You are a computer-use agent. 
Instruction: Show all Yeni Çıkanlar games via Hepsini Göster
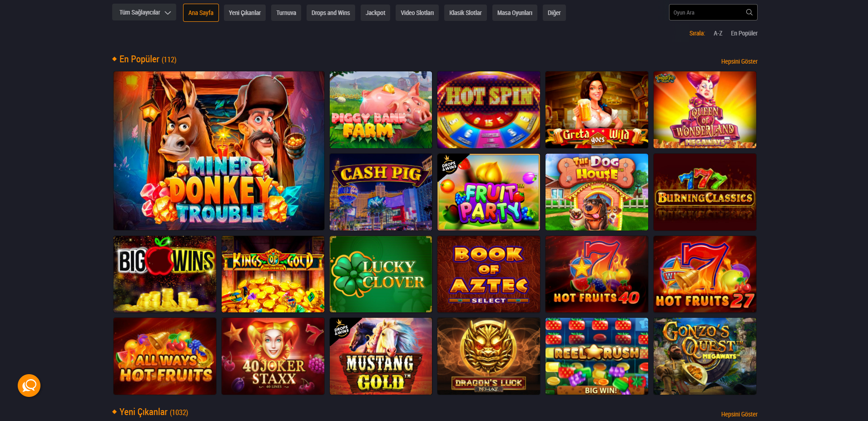pyautogui.click(x=739, y=414)
